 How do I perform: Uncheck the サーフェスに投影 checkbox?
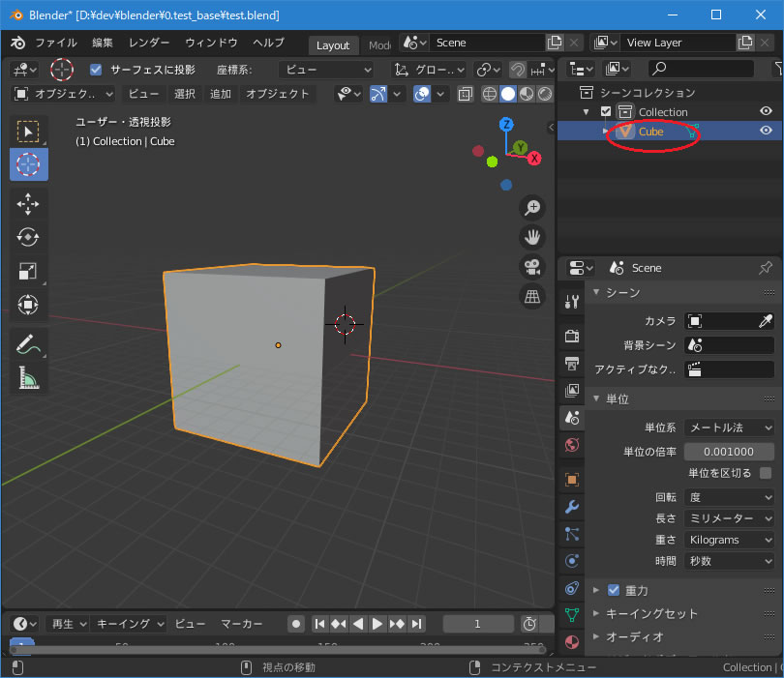tap(96, 70)
